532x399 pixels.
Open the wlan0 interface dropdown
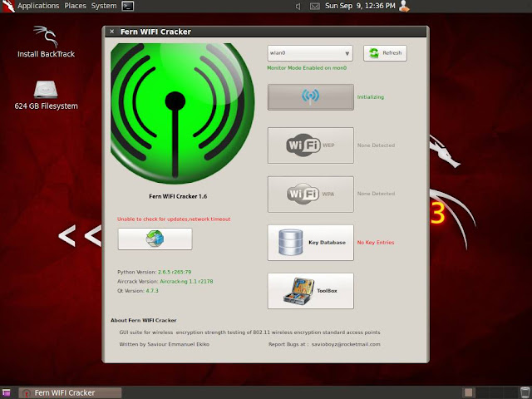310,53
